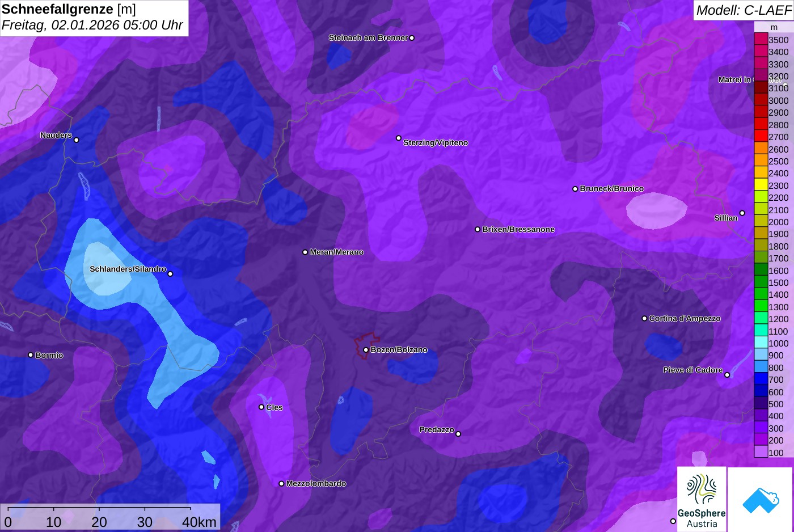Click the date "Freitag, 02.01.2026 05:00 Uhr"
Image resolution: width=794 pixels, height=532 pixels.
pos(92,26)
